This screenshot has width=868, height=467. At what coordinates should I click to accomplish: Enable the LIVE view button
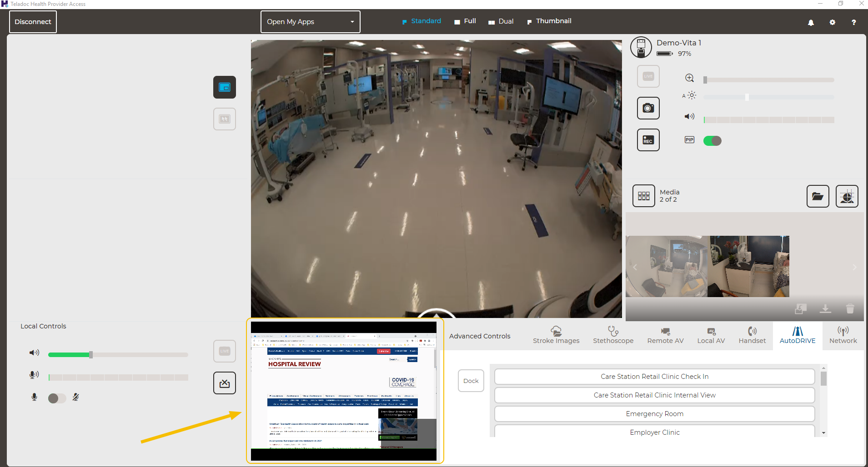click(x=647, y=76)
